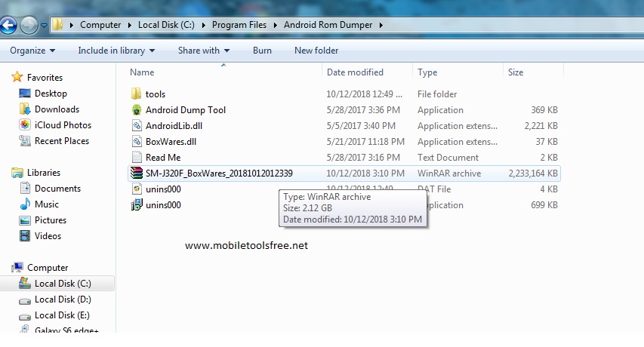
Task: Open iCloud Photos in the navigation pane
Action: coord(63,125)
